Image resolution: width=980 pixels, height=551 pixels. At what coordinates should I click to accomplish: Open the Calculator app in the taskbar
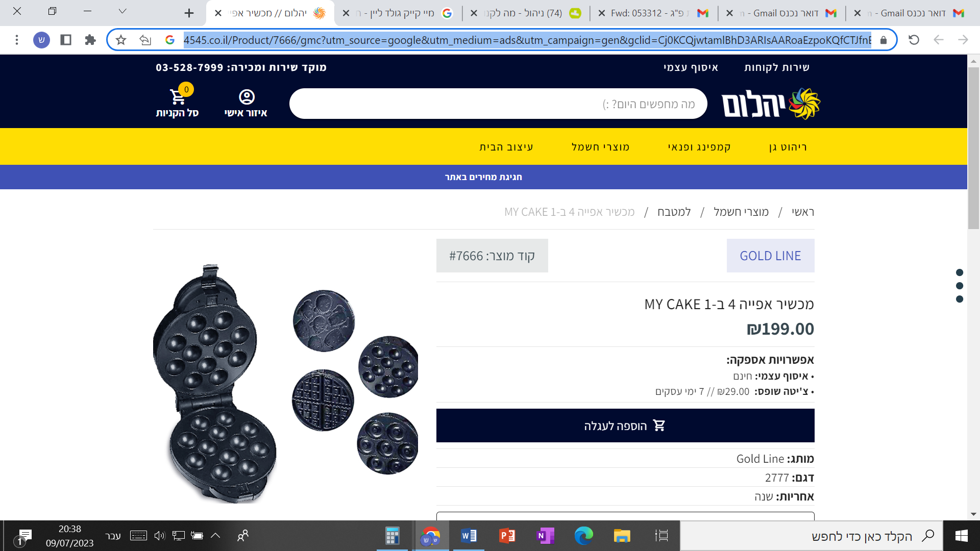point(392,536)
